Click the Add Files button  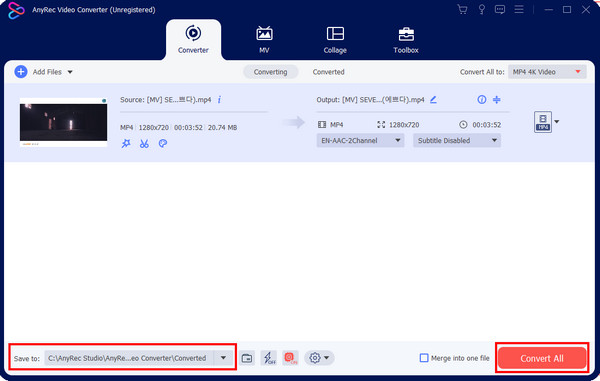pyautogui.click(x=43, y=72)
